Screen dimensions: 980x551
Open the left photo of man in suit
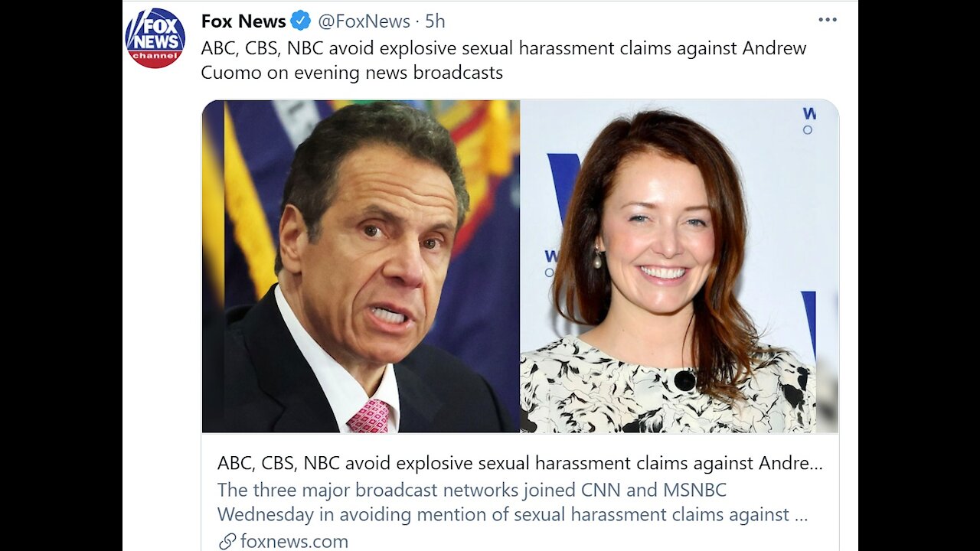pos(361,266)
